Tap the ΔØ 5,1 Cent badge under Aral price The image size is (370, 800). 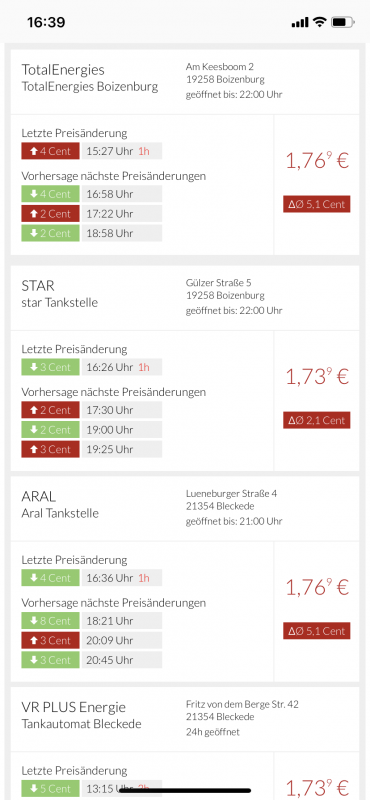(317, 631)
